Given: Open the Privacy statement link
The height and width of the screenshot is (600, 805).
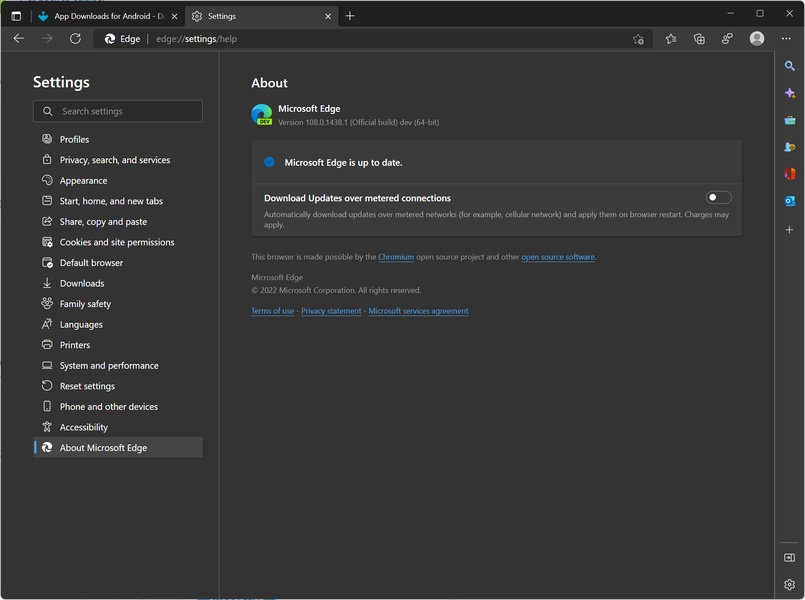Looking at the screenshot, I should pyautogui.click(x=331, y=311).
